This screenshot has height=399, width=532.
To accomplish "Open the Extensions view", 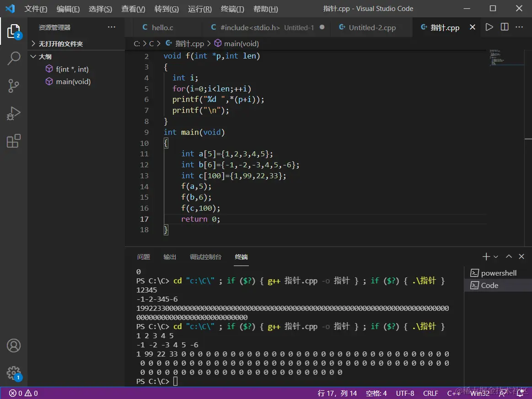I will pyautogui.click(x=14, y=141).
